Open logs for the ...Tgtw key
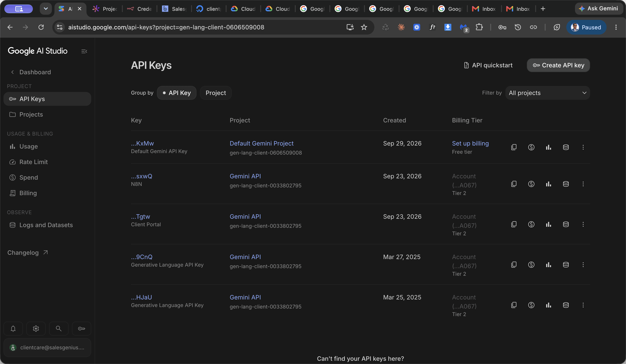 point(566,224)
